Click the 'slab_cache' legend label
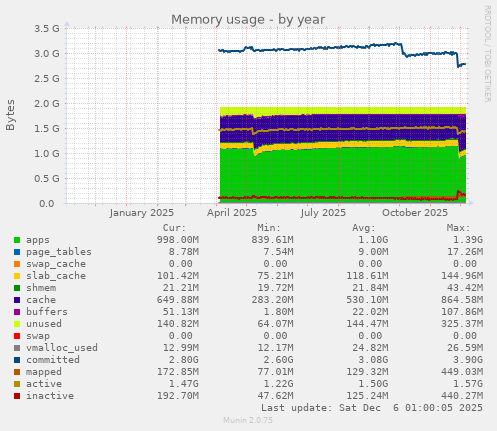 56,276
